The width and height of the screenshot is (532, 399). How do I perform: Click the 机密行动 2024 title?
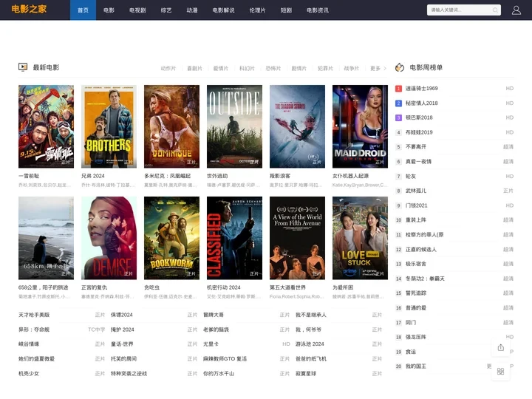(x=224, y=287)
